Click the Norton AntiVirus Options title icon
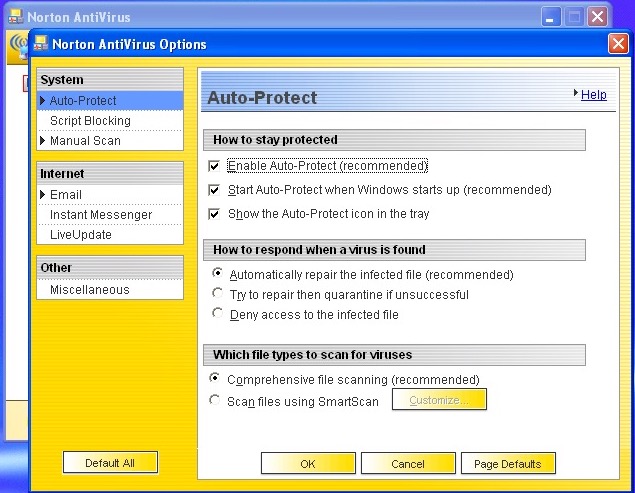This screenshot has height=493, width=635. (43, 44)
